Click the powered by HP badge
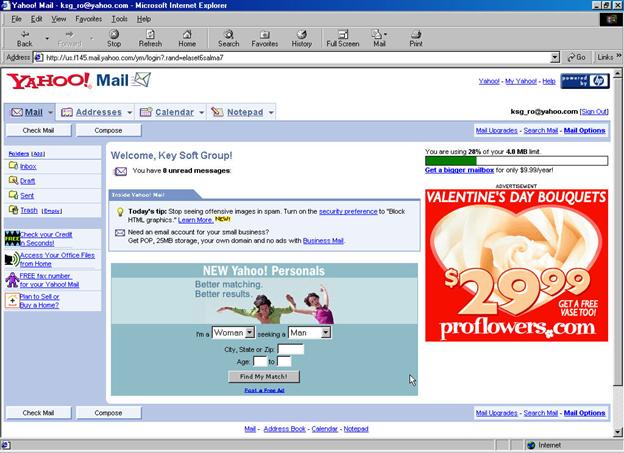The width and height of the screenshot is (624, 453). coord(585,81)
